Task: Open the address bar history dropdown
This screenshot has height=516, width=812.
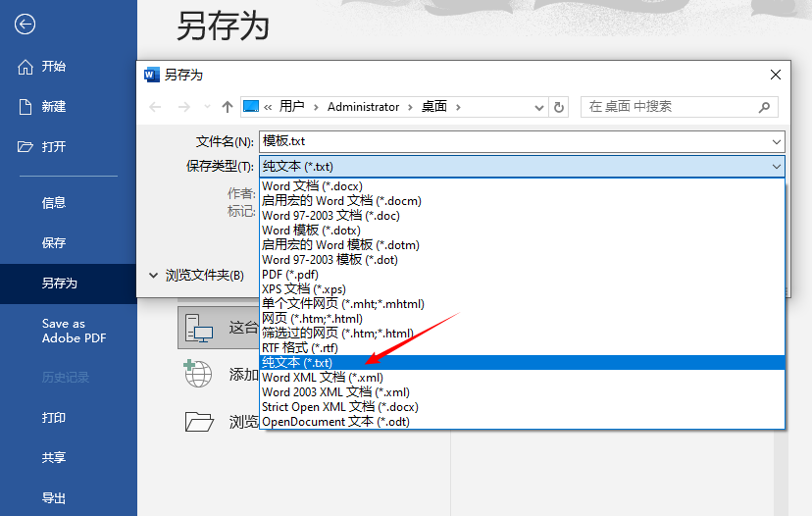Action: [539, 107]
